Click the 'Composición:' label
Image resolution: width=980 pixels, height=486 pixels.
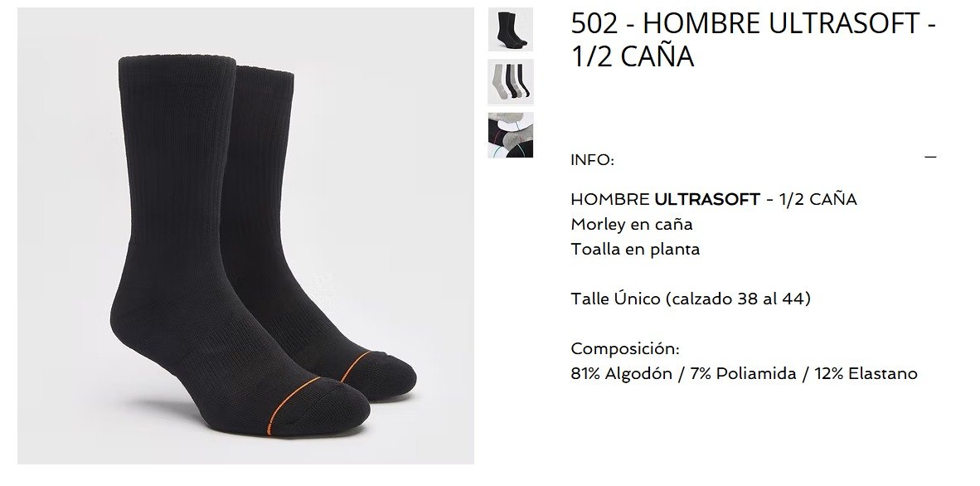pyautogui.click(x=625, y=349)
